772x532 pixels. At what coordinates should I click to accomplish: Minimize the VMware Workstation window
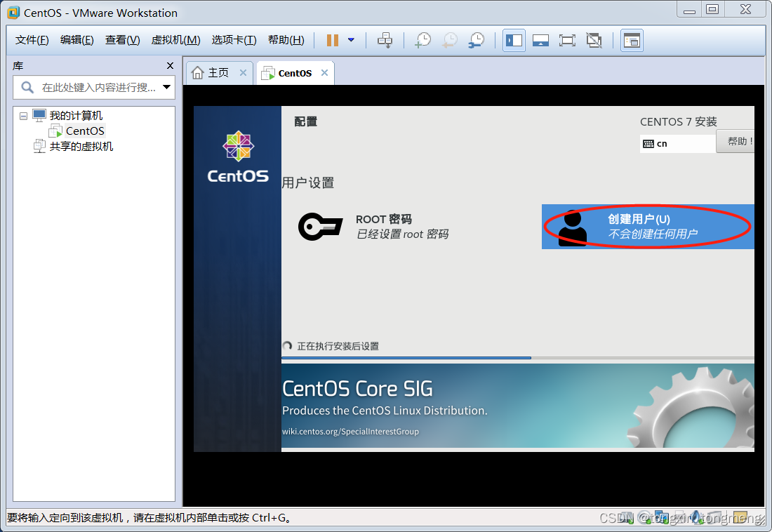689,9
